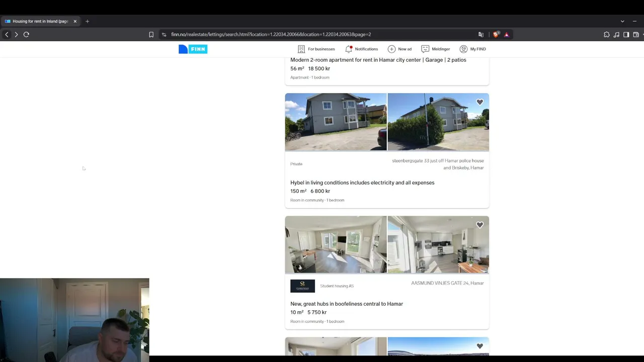Open the Modern 2-room apartment in Hamar listing
Screen dimensions: 644x362
pos(378,60)
